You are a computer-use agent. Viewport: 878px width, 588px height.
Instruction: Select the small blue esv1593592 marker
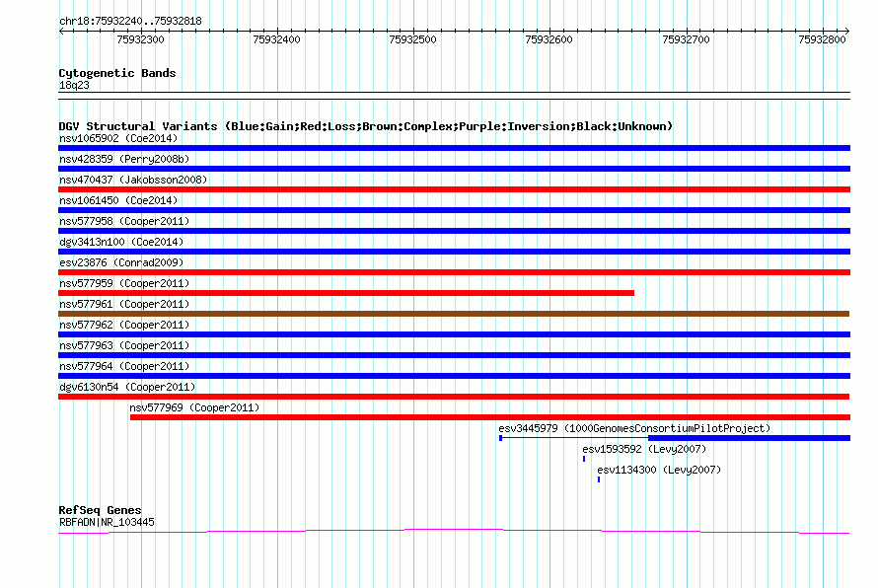point(584,459)
